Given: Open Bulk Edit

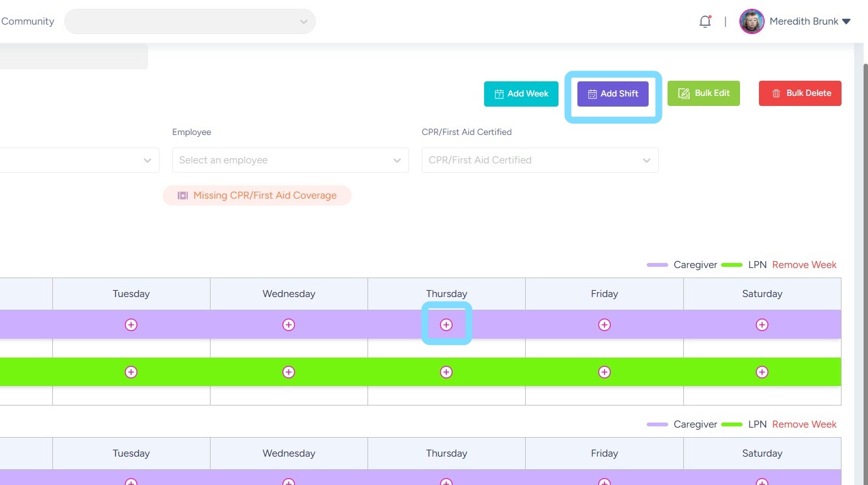Looking at the screenshot, I should [x=703, y=93].
